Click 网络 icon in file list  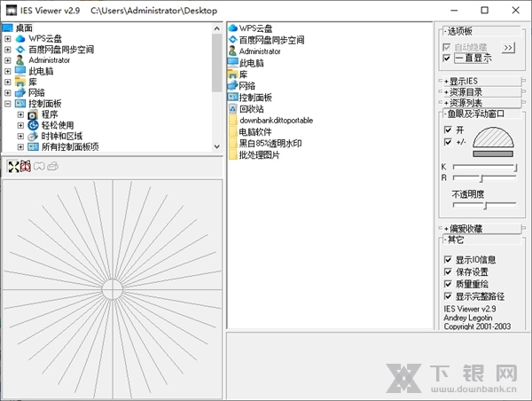tap(232, 85)
